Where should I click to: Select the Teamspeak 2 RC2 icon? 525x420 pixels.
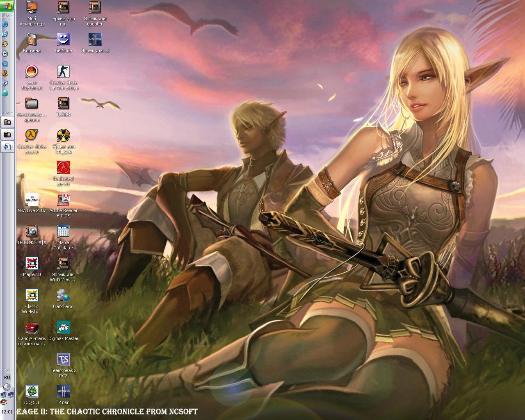pyautogui.click(x=63, y=365)
